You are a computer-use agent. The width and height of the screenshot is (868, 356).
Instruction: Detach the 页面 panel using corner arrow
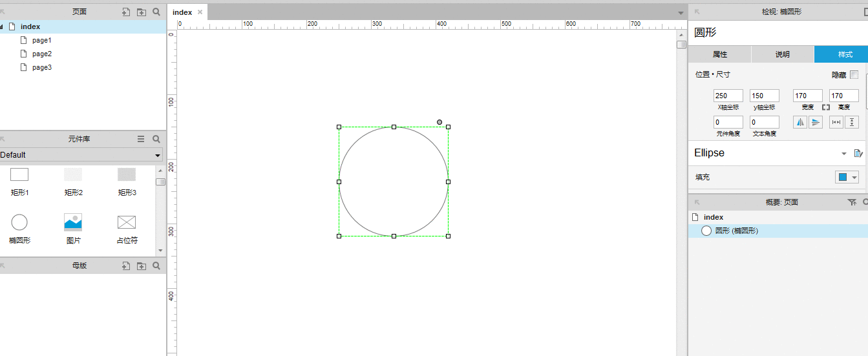3,12
